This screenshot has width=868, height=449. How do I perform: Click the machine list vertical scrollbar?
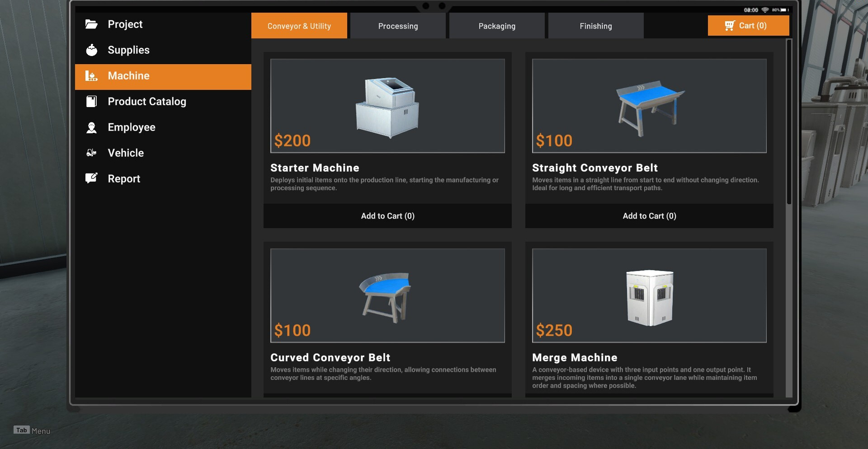(789, 122)
